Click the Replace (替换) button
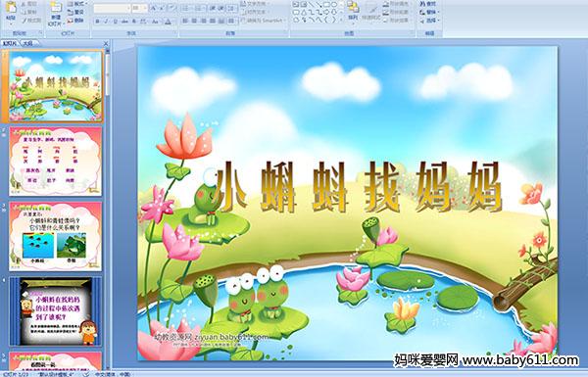Screen dimensions: 588x377 point(429,12)
